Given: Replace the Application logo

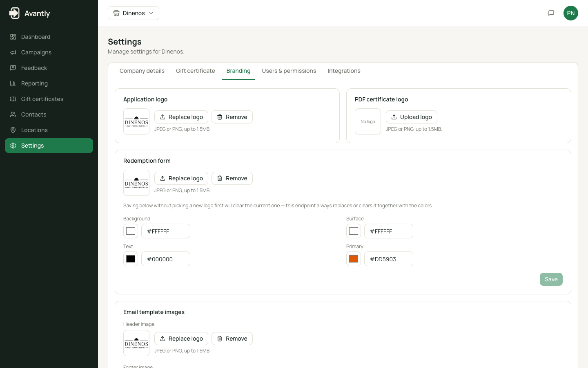Looking at the screenshot, I should pyautogui.click(x=181, y=117).
